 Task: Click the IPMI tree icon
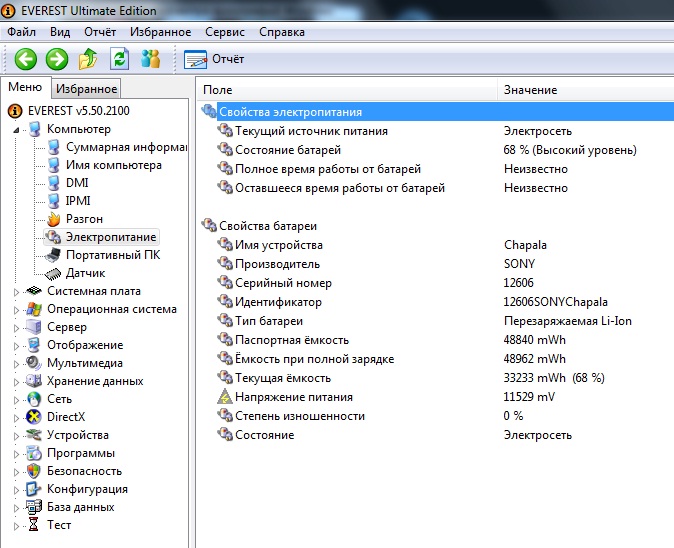point(54,201)
